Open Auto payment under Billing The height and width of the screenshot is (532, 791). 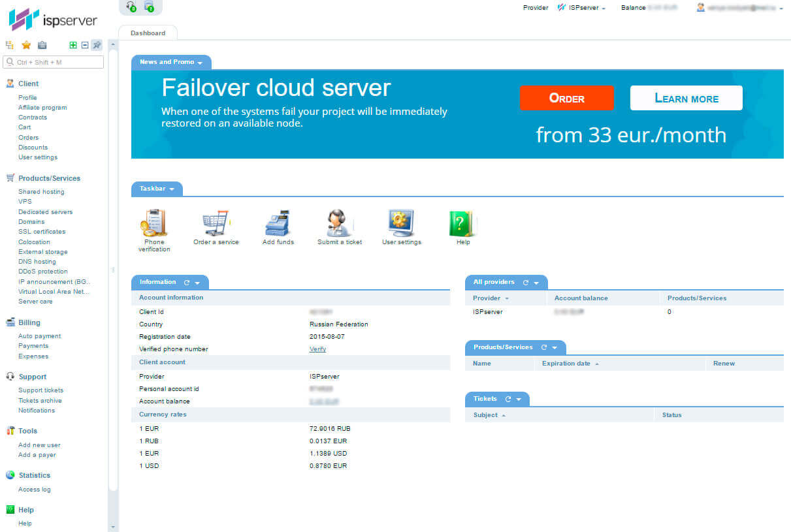40,336
